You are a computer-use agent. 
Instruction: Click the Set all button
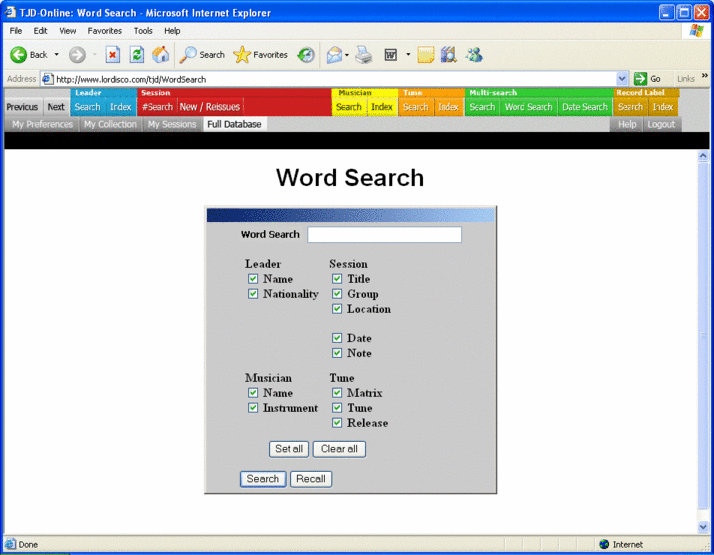(x=289, y=449)
